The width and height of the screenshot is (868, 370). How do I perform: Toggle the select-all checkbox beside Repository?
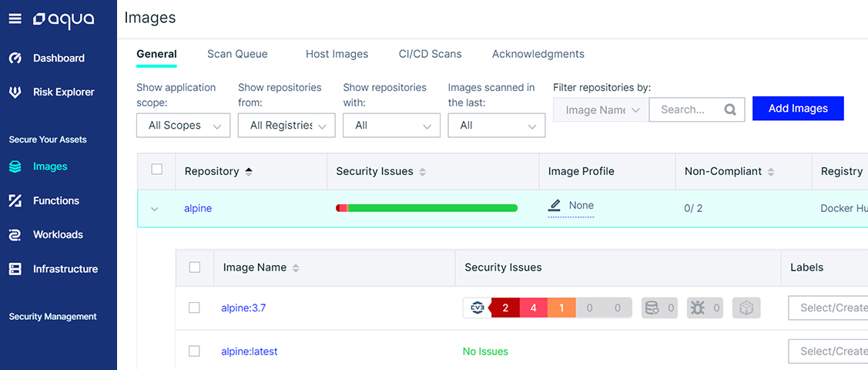[x=156, y=170]
